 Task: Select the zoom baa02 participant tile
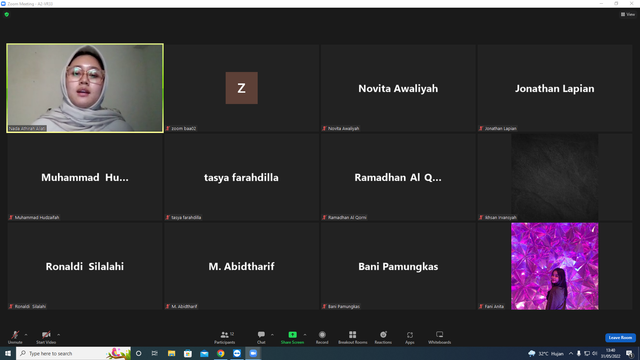click(242, 88)
